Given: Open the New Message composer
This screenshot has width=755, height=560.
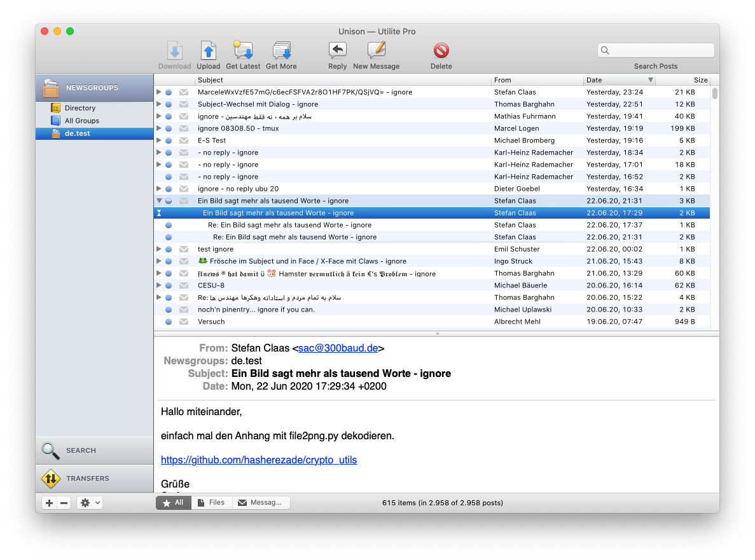Looking at the screenshot, I should click(x=376, y=51).
